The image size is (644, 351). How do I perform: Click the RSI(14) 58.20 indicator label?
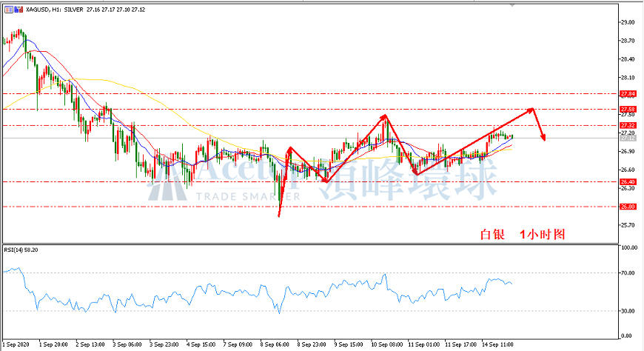pos(21,250)
